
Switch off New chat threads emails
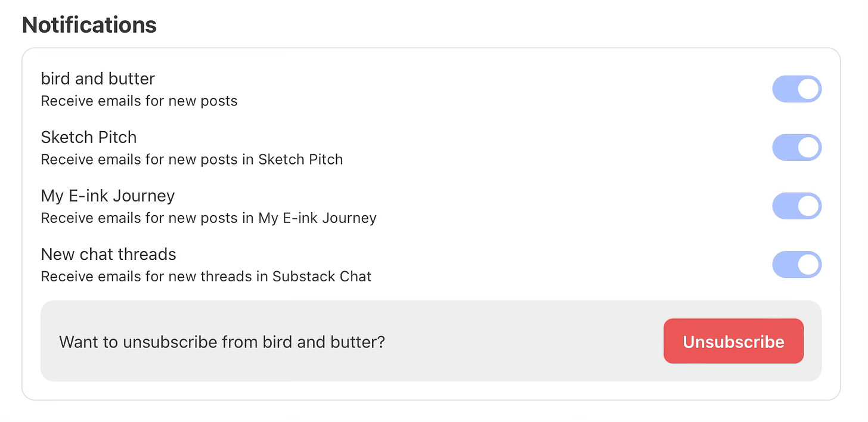pos(796,265)
